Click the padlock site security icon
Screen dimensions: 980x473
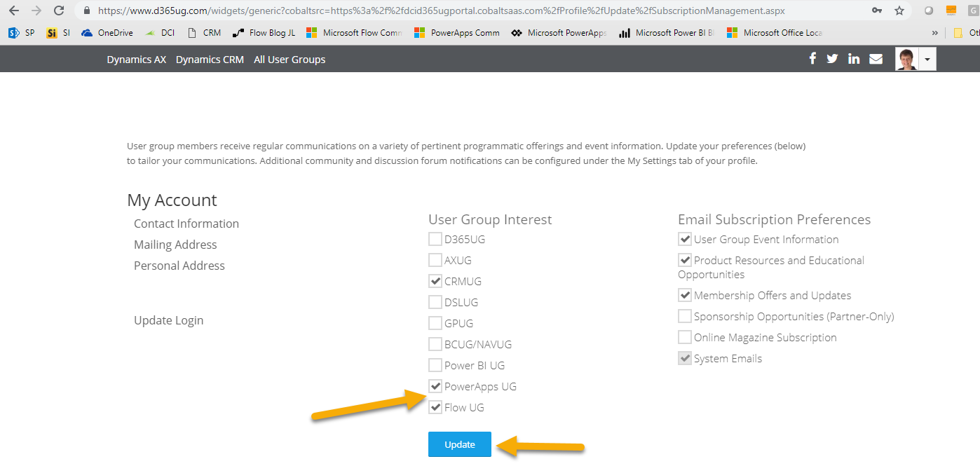(87, 11)
